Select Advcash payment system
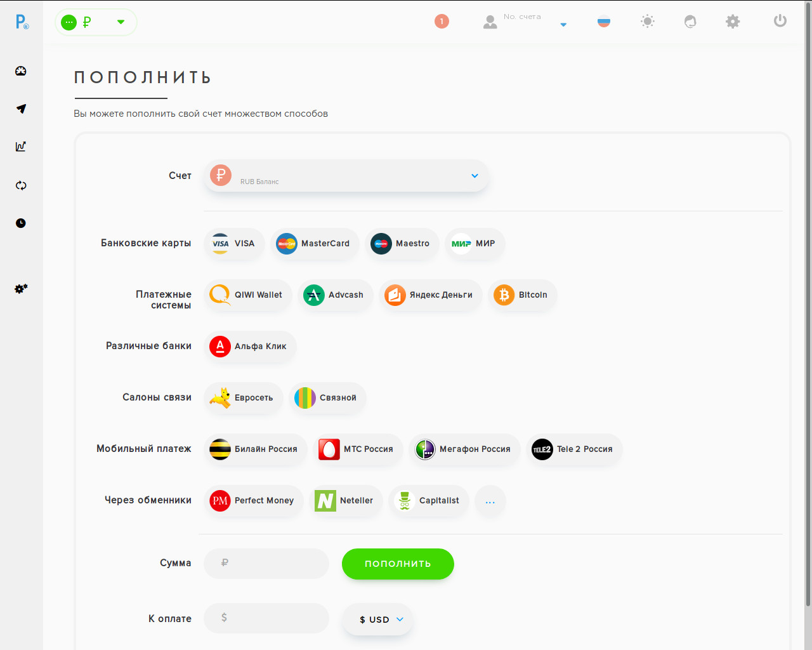This screenshot has width=812, height=650. 336,295
